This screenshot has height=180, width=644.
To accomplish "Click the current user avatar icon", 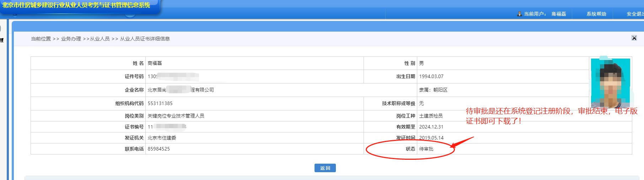I will pyautogui.click(x=520, y=14).
